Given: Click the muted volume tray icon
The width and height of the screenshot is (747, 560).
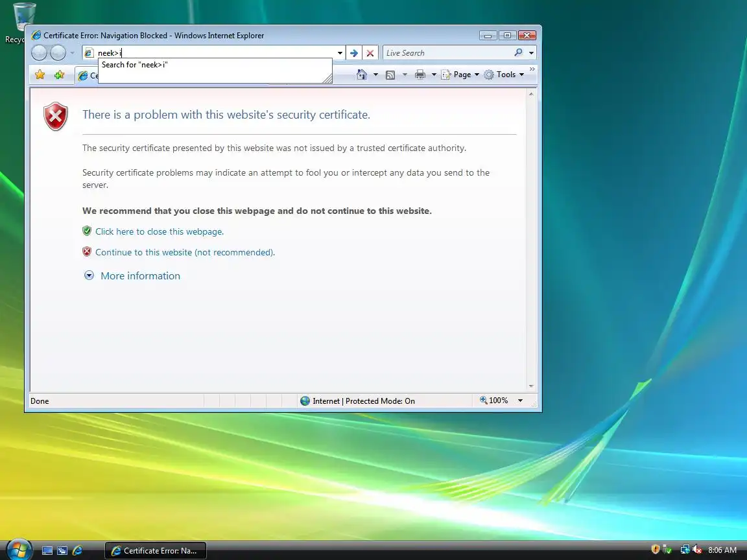Looking at the screenshot, I should 697,550.
